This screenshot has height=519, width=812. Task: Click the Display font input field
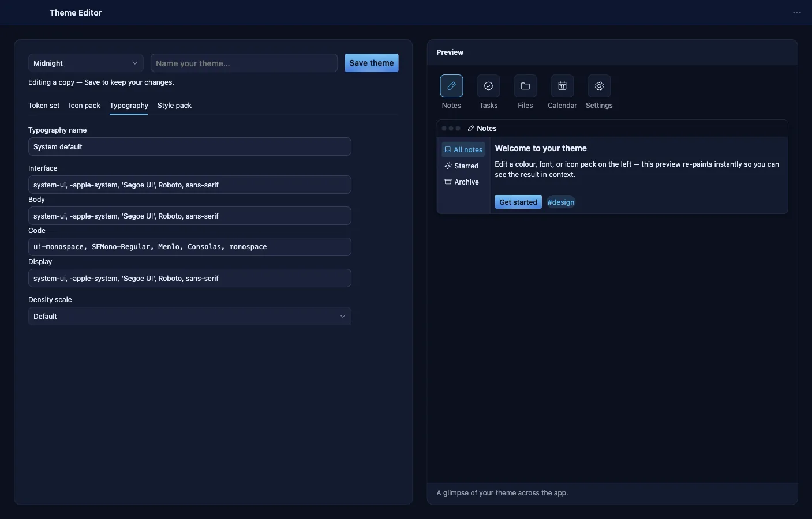pyautogui.click(x=190, y=278)
